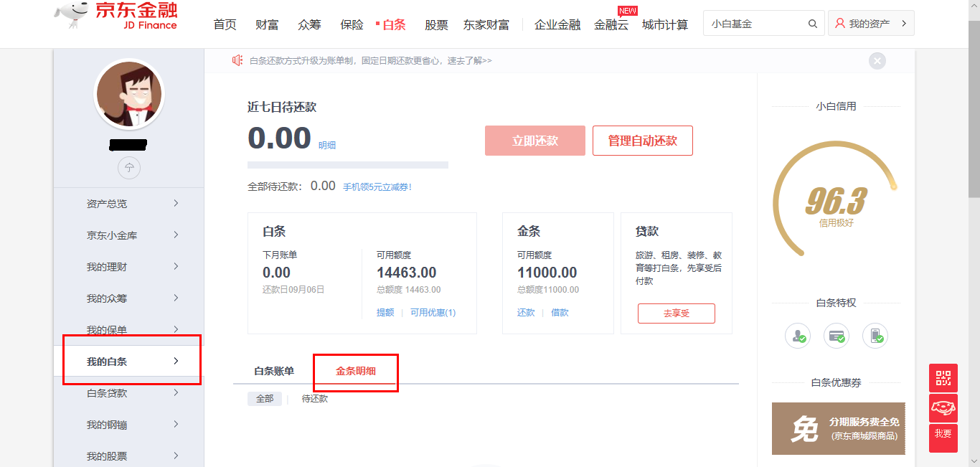
Task: Click the red QR code floating icon
Action: tap(943, 378)
